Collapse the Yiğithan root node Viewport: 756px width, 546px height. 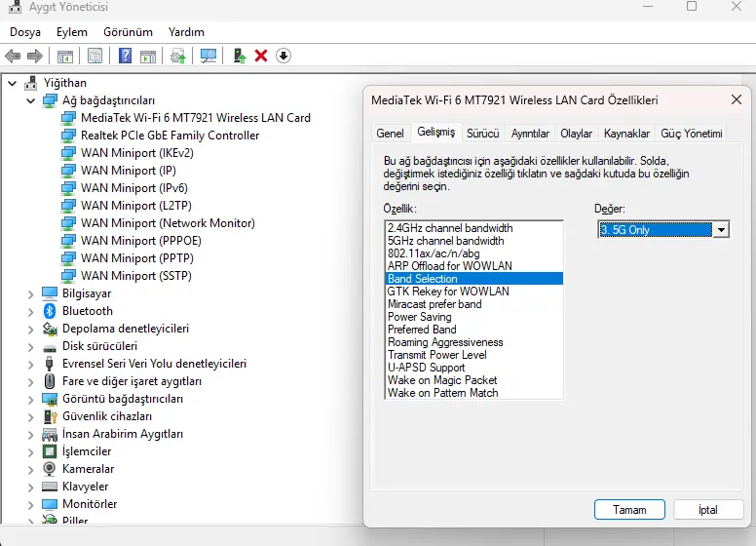pos(13,84)
